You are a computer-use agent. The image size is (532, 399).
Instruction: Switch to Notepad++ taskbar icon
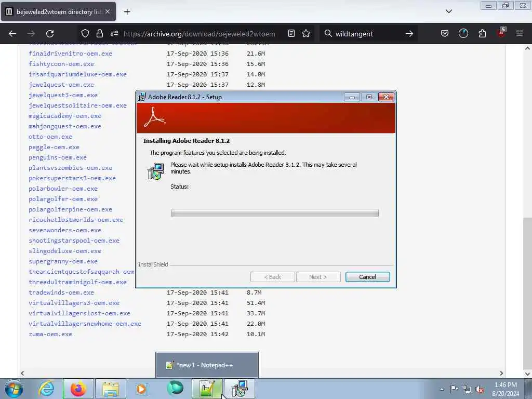coord(207,389)
